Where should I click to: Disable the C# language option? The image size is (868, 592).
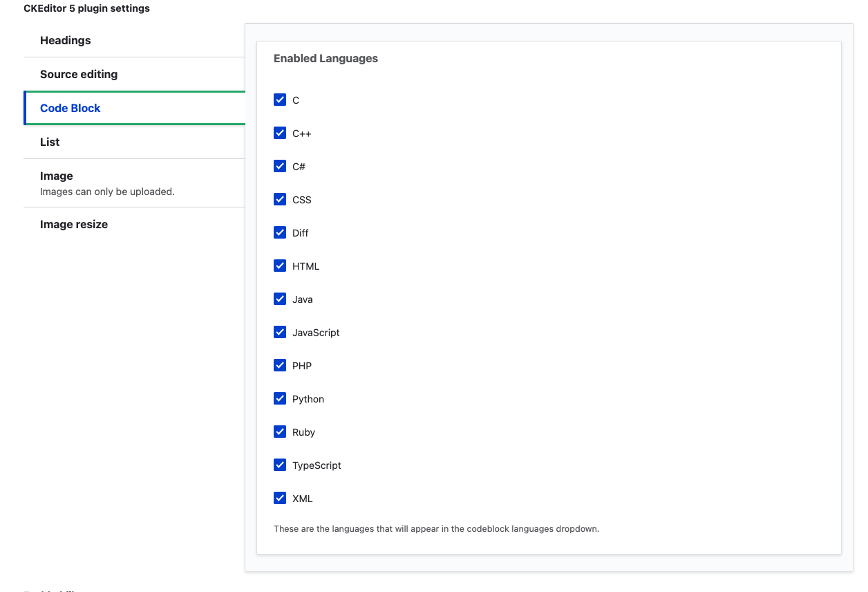[x=280, y=166]
